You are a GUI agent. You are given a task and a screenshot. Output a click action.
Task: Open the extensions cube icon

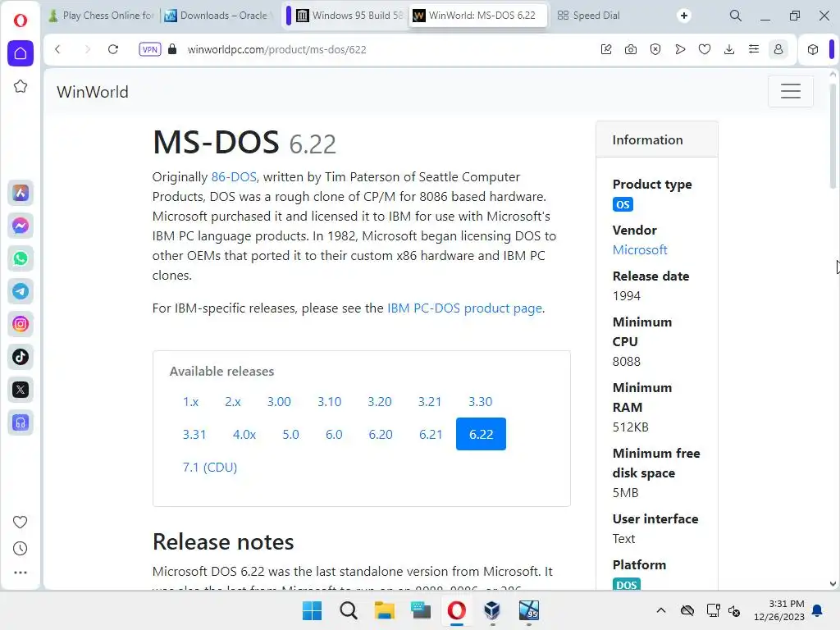tap(813, 49)
